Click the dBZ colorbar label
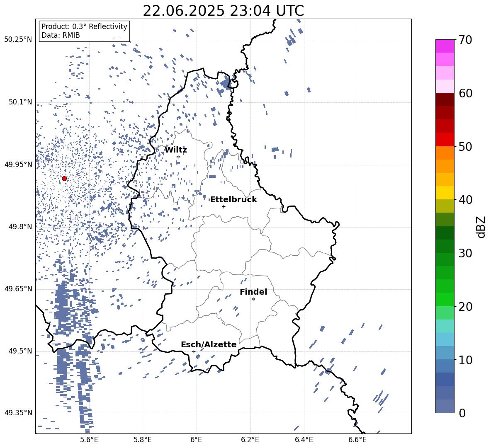491x448 pixels. (x=481, y=227)
